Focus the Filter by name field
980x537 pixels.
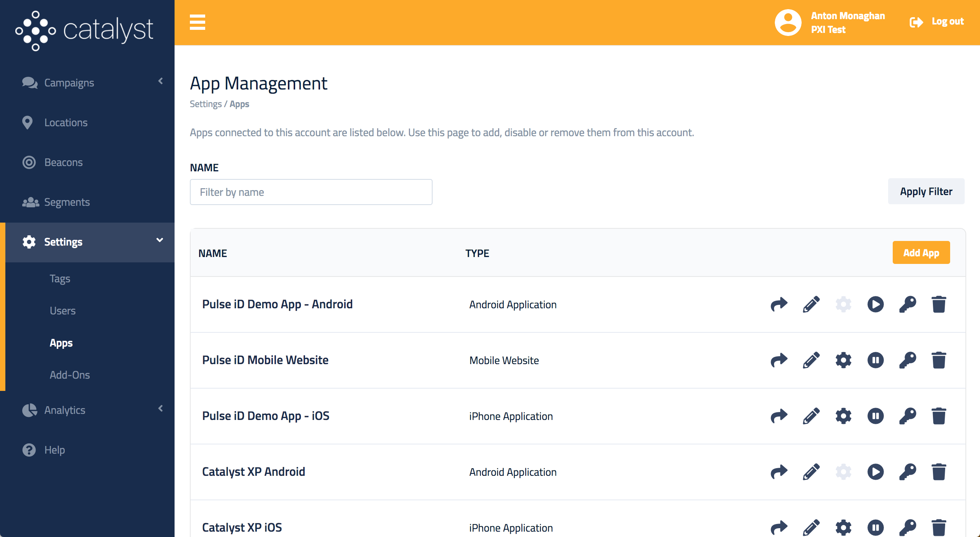(311, 192)
